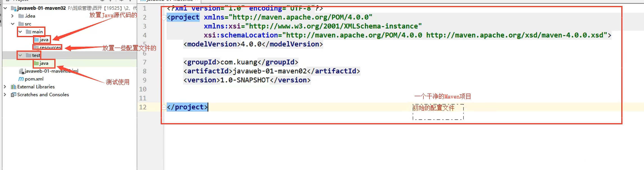
Task: Click line number 8 in the gutter
Action: (145, 71)
